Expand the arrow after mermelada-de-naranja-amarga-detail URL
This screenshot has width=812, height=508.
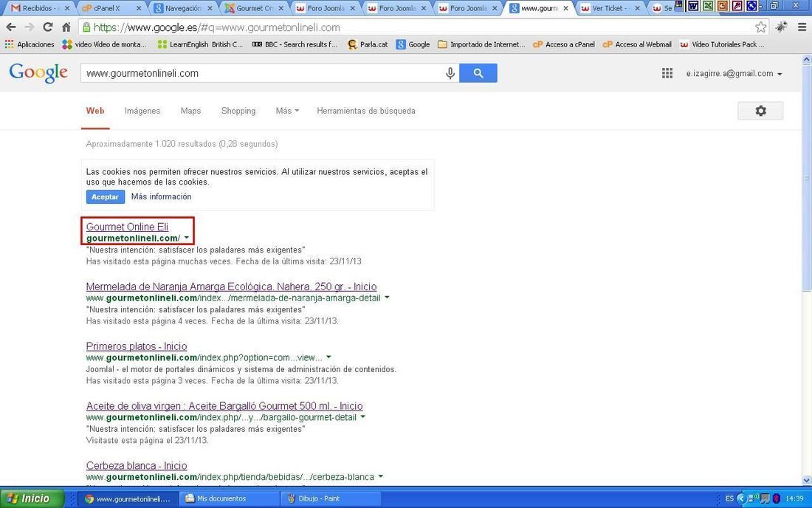387,298
